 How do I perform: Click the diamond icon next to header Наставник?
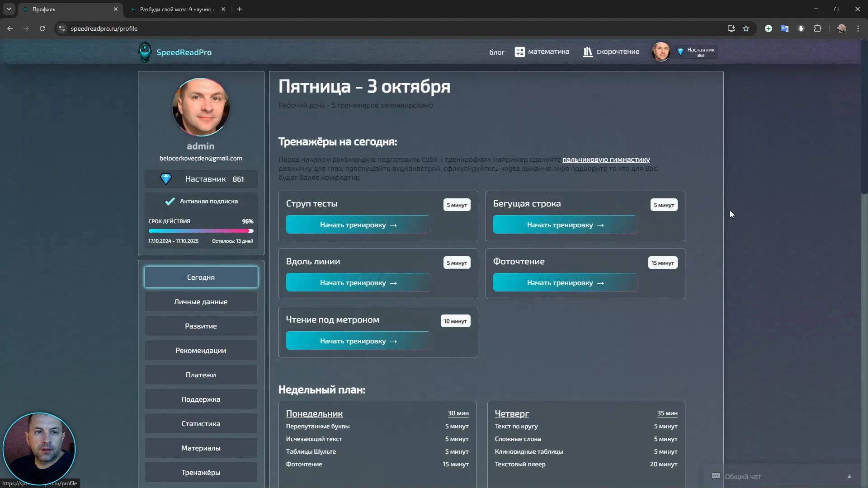[680, 52]
